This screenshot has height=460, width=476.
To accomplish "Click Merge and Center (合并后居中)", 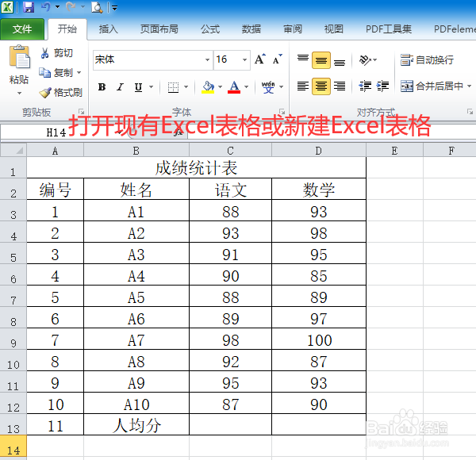I will 432,86.
